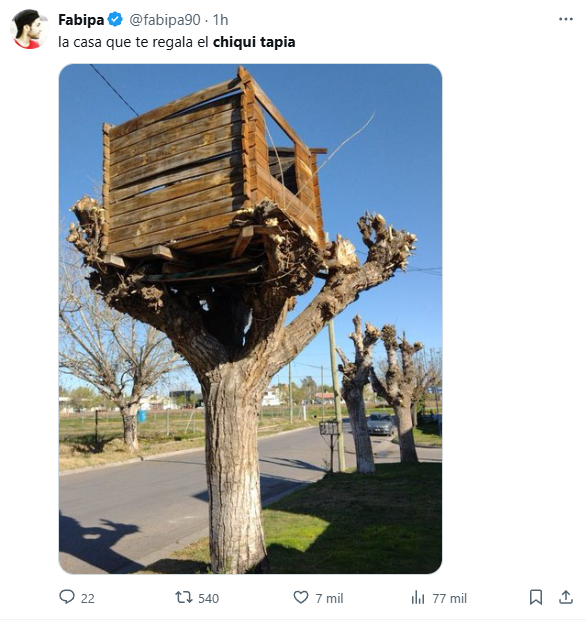Open the more options three-dot menu

tap(566, 19)
